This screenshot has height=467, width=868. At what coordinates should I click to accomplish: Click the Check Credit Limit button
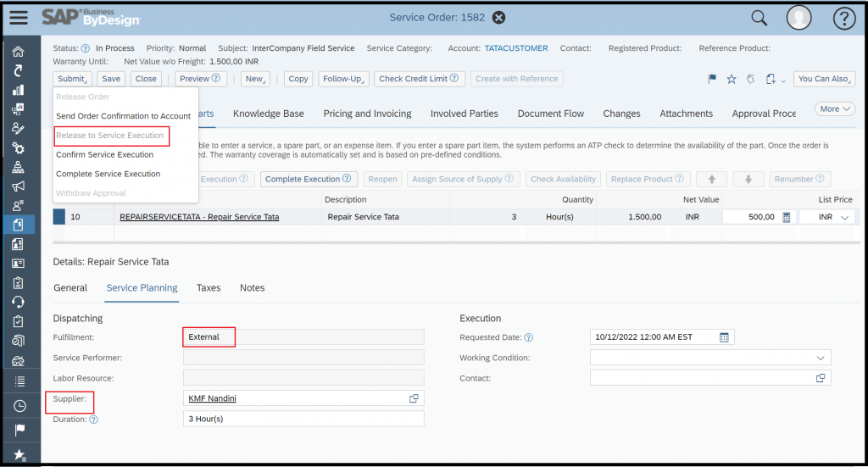(x=419, y=79)
